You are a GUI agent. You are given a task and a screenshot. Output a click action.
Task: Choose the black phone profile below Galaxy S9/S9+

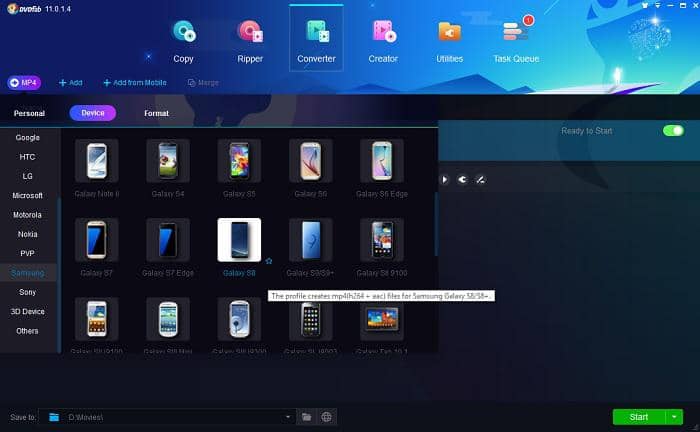click(311, 321)
